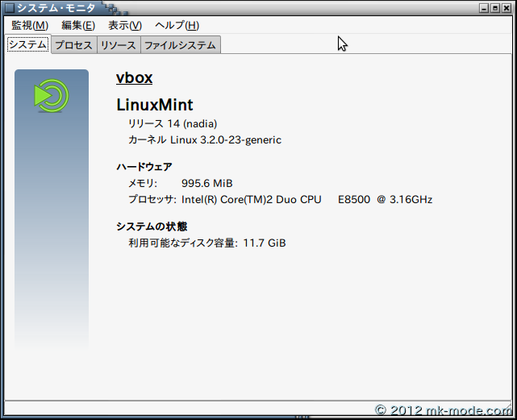Viewport: 517px width, 420px height.
Task: Select the システム tab
Action: [27, 45]
